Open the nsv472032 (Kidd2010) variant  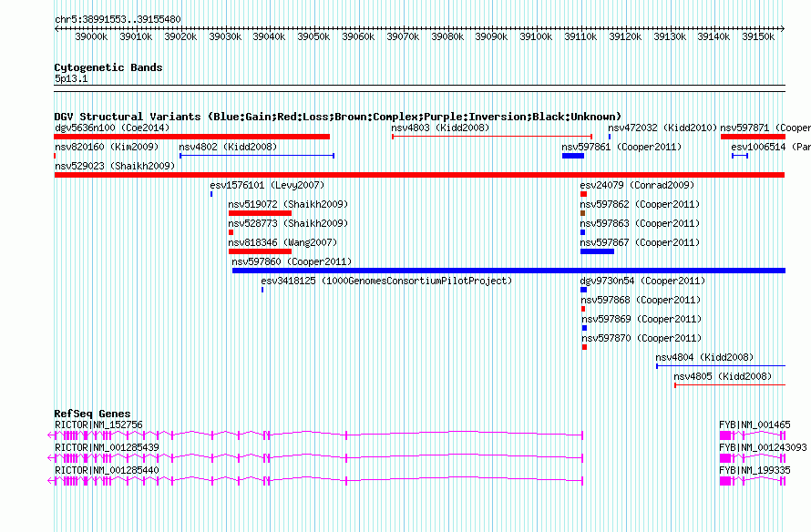pyautogui.click(x=662, y=128)
